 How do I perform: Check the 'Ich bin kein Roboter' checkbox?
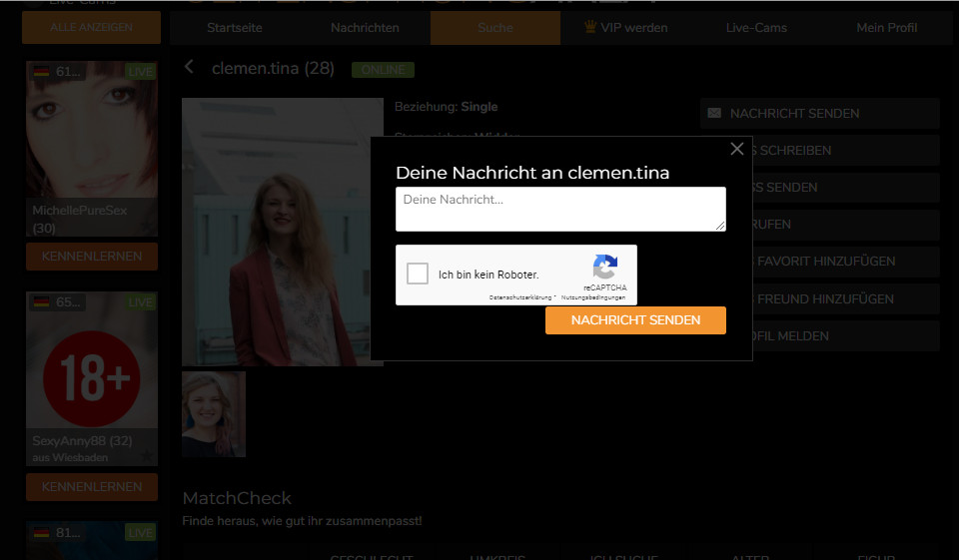pos(418,275)
